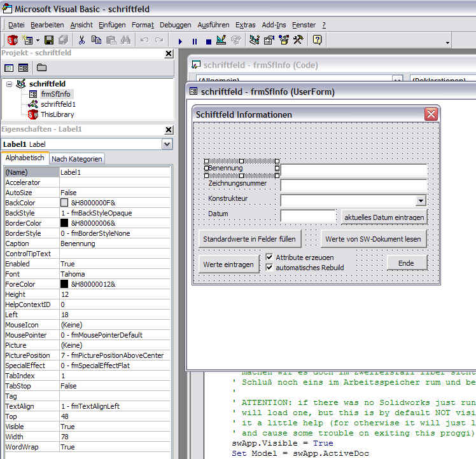Uncheck the 'automatisches Rebuild' checkbox
Viewport: 476px width, 459px height.
269,268
